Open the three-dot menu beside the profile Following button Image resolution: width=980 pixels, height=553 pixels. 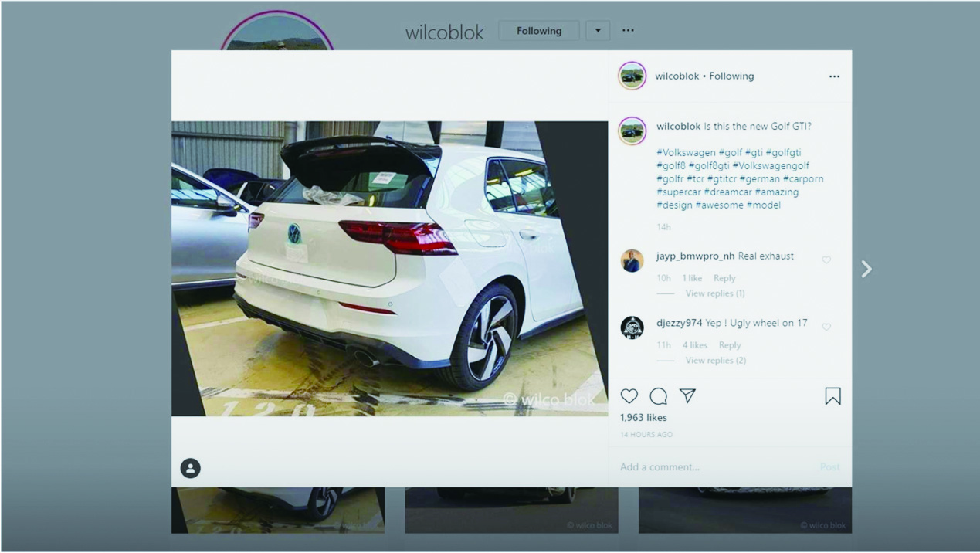tap(628, 31)
